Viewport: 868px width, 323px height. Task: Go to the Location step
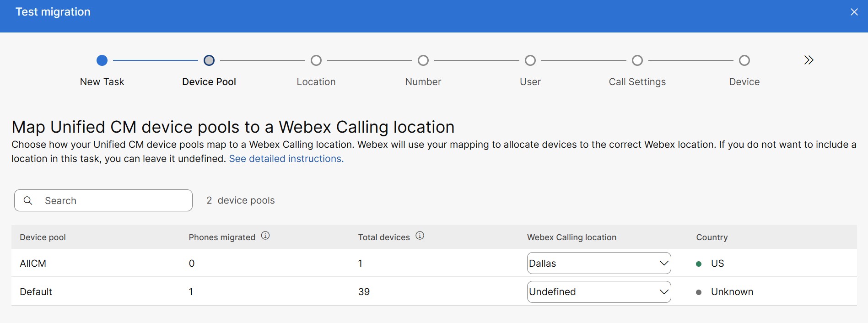316,60
